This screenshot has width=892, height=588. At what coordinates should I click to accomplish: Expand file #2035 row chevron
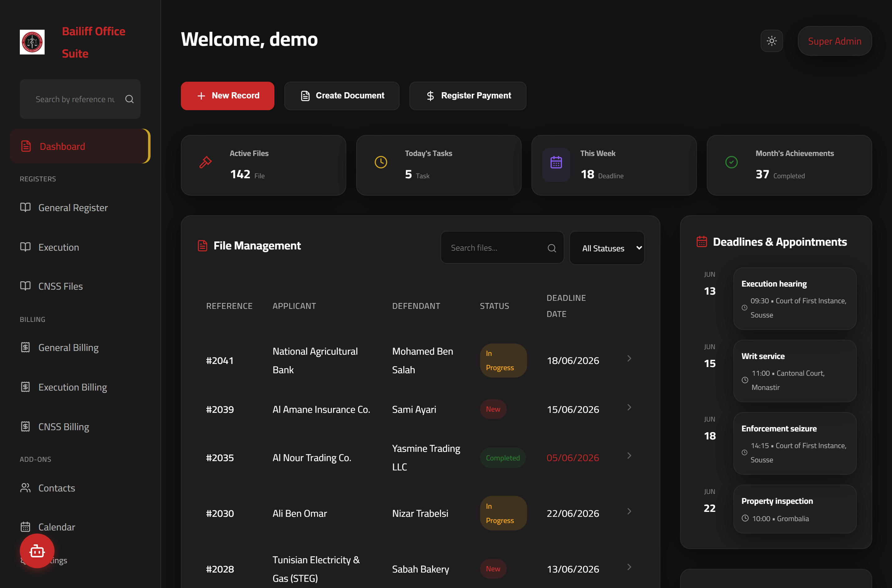[x=629, y=456]
